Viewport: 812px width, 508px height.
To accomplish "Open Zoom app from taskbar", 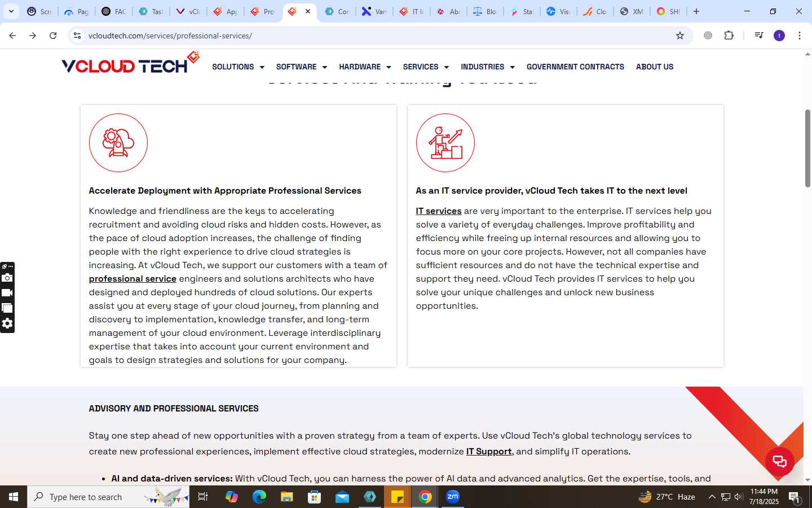I will (x=453, y=497).
